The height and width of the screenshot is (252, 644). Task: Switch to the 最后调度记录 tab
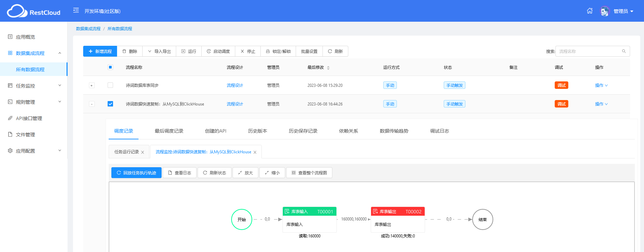coord(169,131)
